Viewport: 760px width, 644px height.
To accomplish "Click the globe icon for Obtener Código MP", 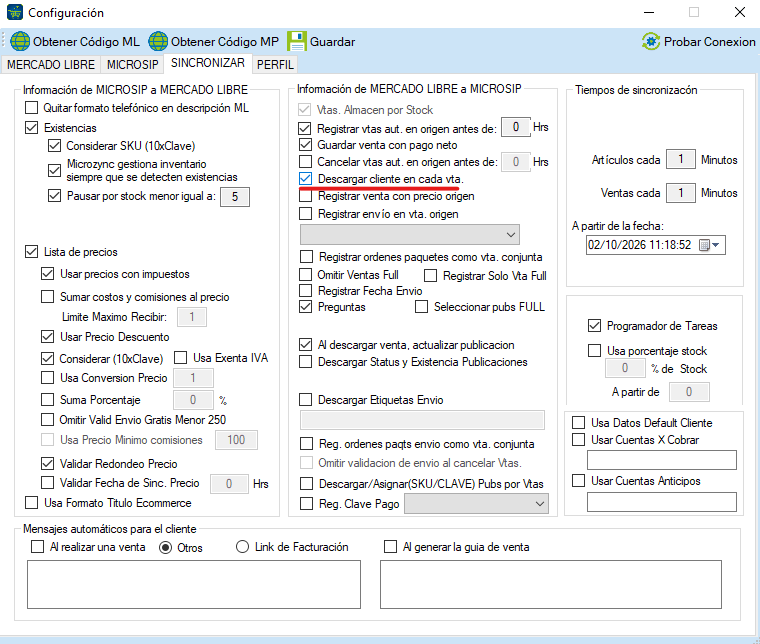I will 158,41.
